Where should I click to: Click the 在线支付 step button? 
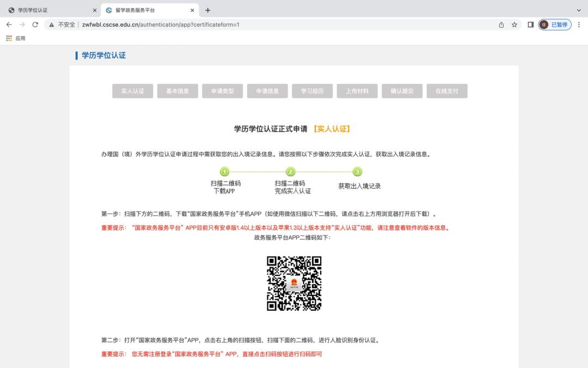click(x=447, y=91)
